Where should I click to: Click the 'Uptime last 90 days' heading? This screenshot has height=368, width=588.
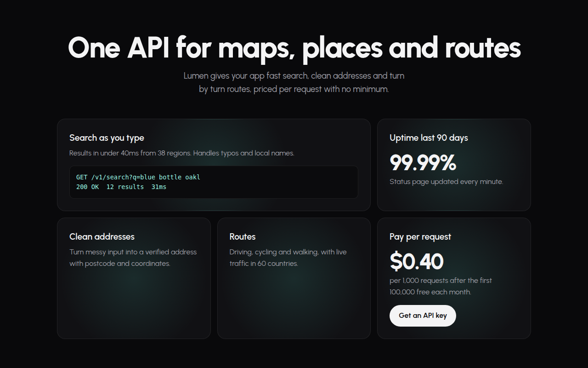tap(429, 138)
